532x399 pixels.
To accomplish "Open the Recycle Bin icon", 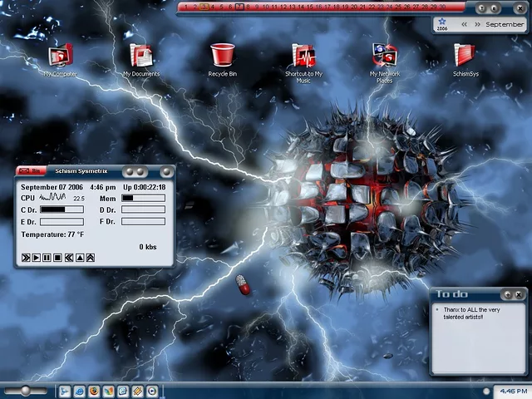I will click(222, 56).
